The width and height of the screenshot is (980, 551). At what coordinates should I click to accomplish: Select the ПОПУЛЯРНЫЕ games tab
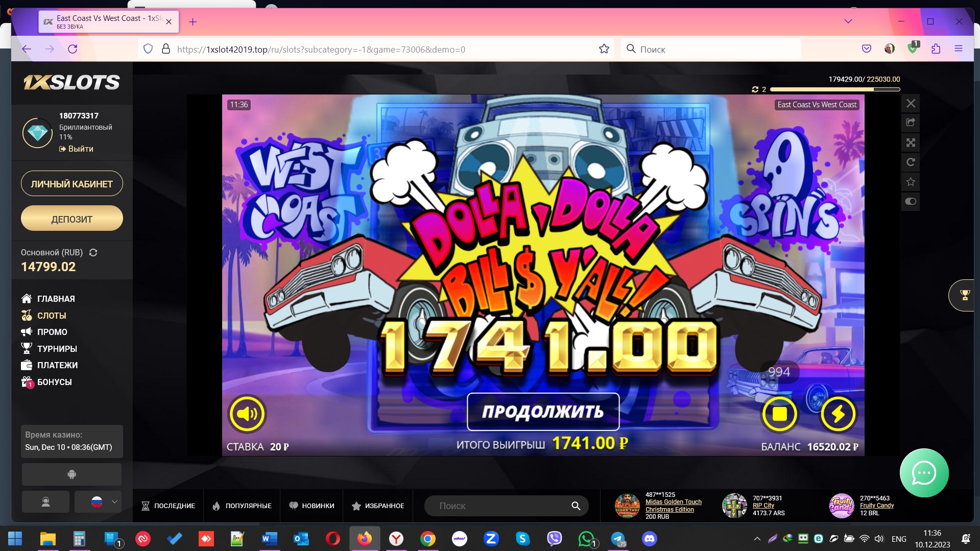(x=242, y=506)
